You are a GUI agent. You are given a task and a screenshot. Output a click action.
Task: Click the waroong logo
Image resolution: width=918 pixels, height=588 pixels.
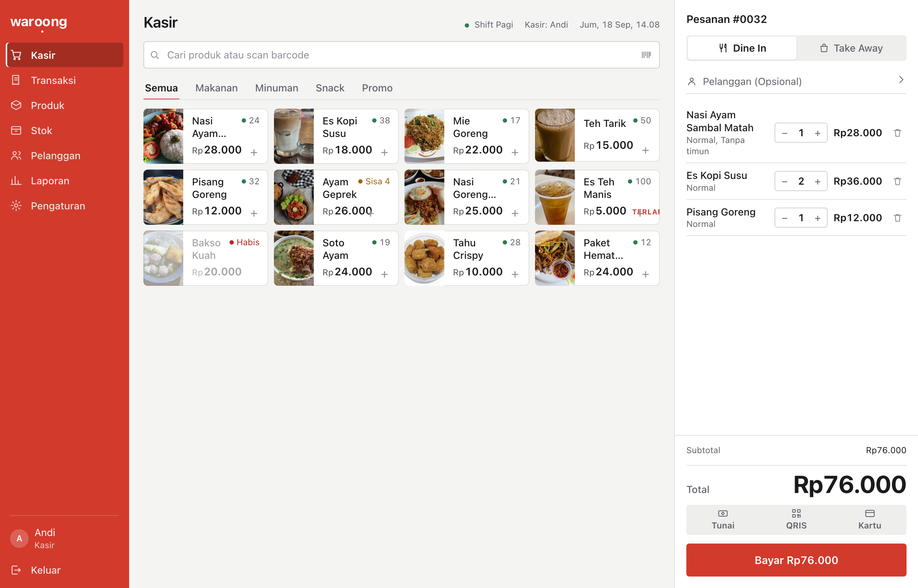click(x=39, y=23)
